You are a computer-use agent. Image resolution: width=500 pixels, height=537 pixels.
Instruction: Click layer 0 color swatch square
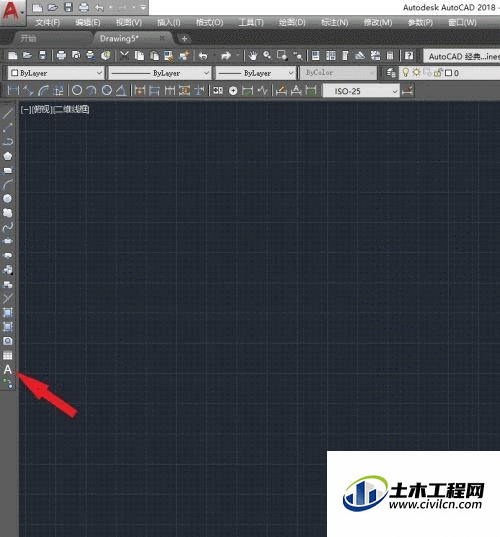(448, 73)
